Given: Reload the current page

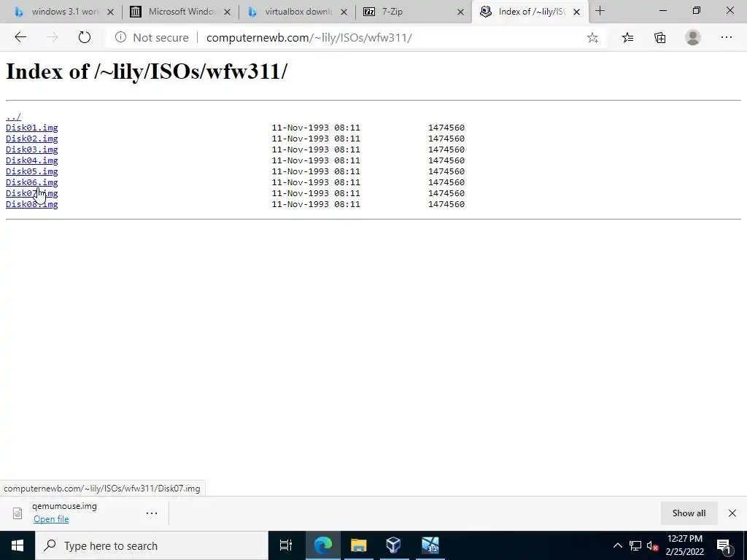Looking at the screenshot, I should (x=85, y=37).
